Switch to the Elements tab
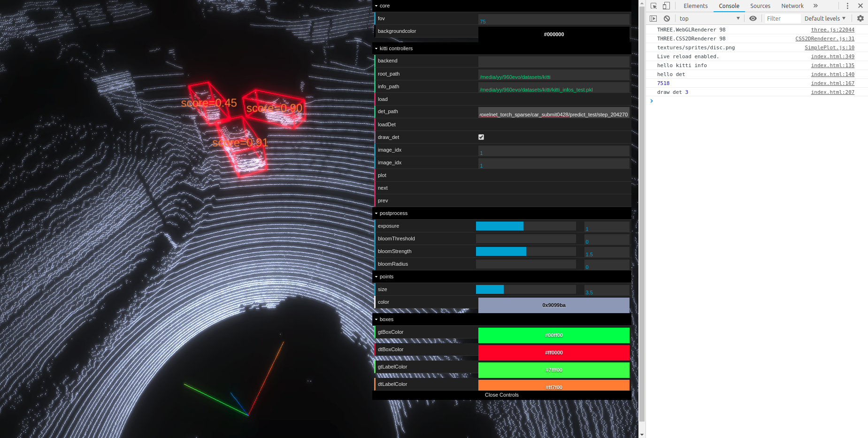Viewport: 868px width, 438px height. pyautogui.click(x=695, y=6)
